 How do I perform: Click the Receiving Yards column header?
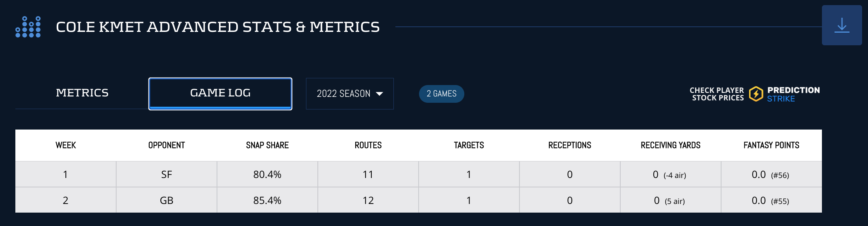pos(671,145)
